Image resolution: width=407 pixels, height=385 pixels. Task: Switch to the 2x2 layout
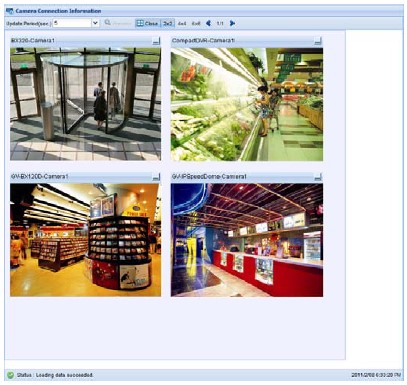click(x=168, y=23)
